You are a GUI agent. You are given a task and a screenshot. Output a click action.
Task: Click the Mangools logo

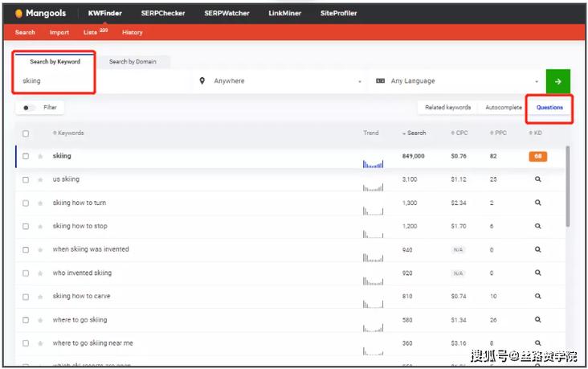40,13
